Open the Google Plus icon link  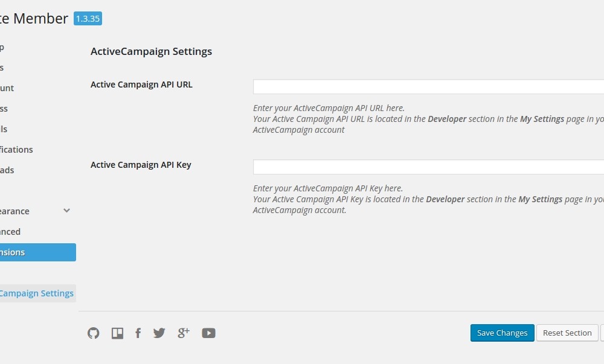coord(184,333)
